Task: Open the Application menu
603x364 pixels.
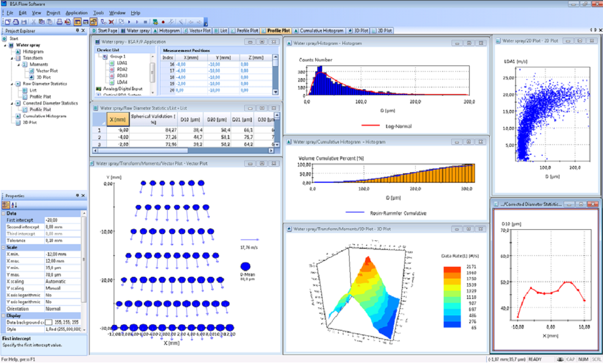Action: click(77, 13)
